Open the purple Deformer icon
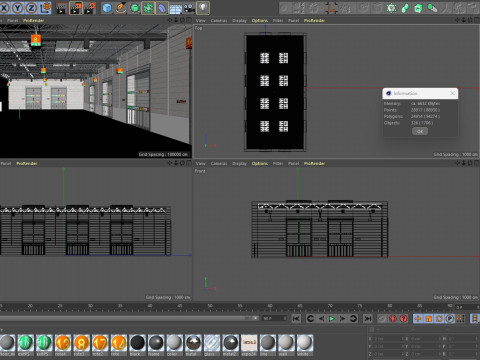This screenshot has width=480, height=360. pyautogui.click(x=162, y=8)
